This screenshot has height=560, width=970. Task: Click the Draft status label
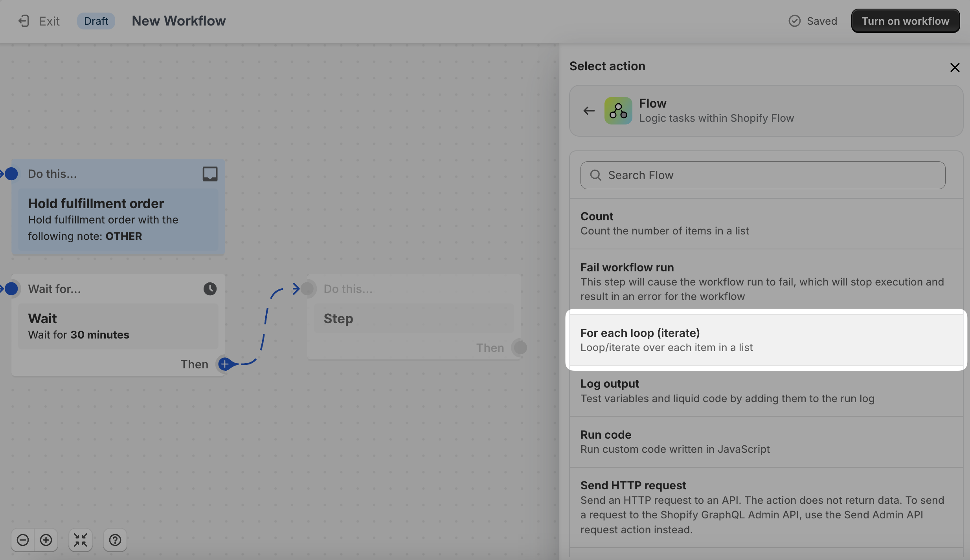click(96, 20)
